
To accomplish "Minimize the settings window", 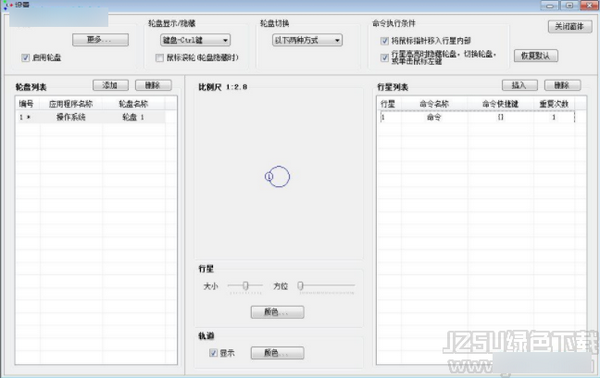I will tap(549, 5).
